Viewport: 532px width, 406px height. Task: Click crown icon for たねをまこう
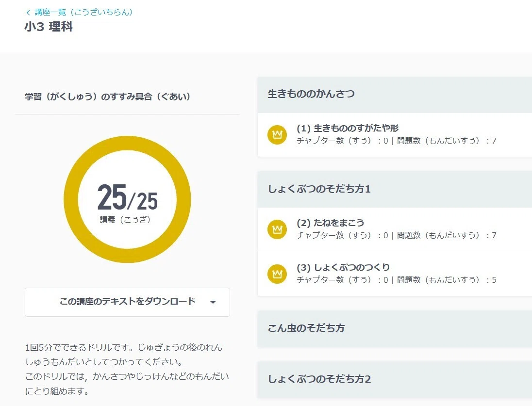[277, 229]
